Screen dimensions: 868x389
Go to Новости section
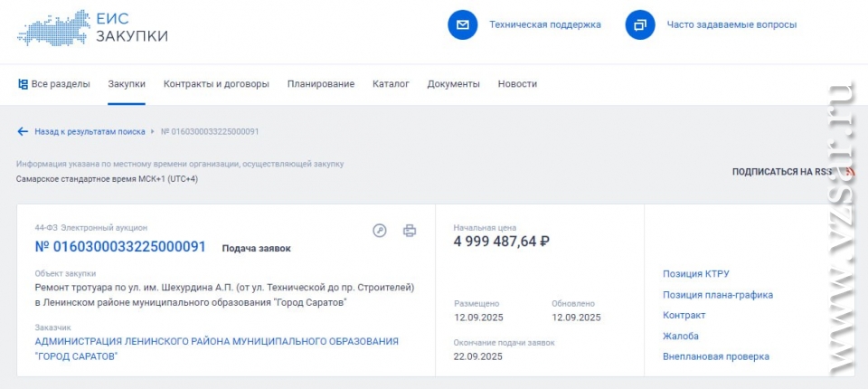pyautogui.click(x=517, y=84)
